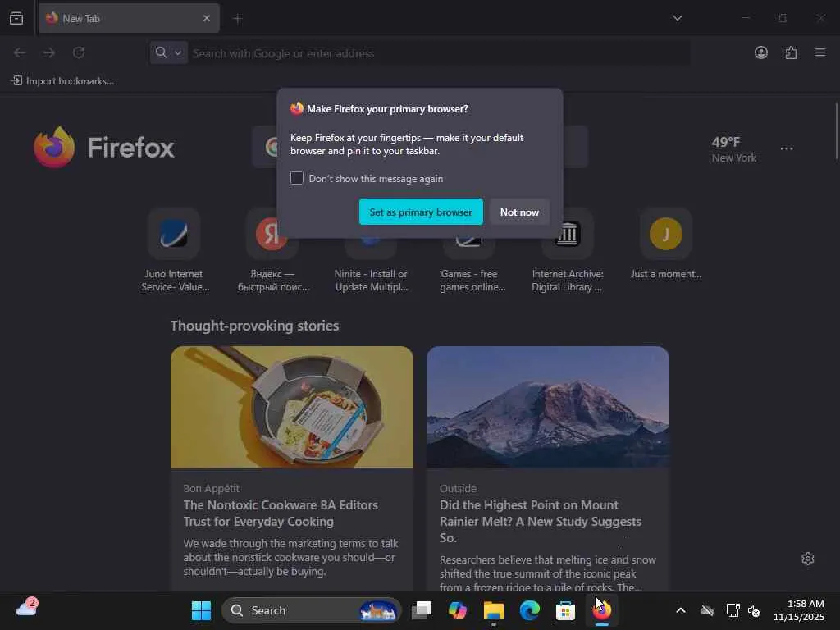Focus the Search with Google address bar
The image size is (840, 630).
(x=440, y=53)
